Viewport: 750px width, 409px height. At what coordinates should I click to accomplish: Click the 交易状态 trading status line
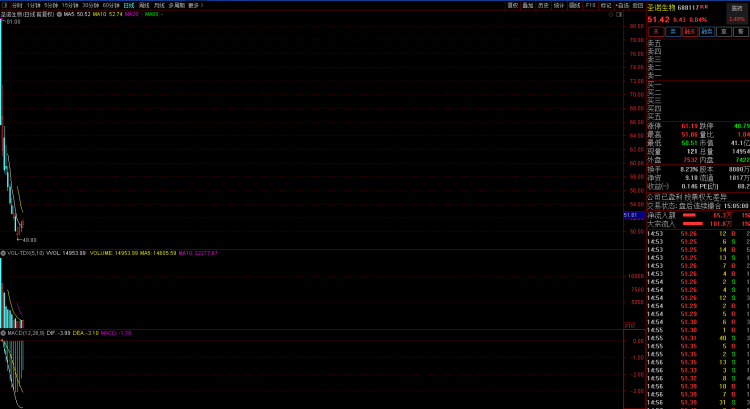tap(698, 206)
